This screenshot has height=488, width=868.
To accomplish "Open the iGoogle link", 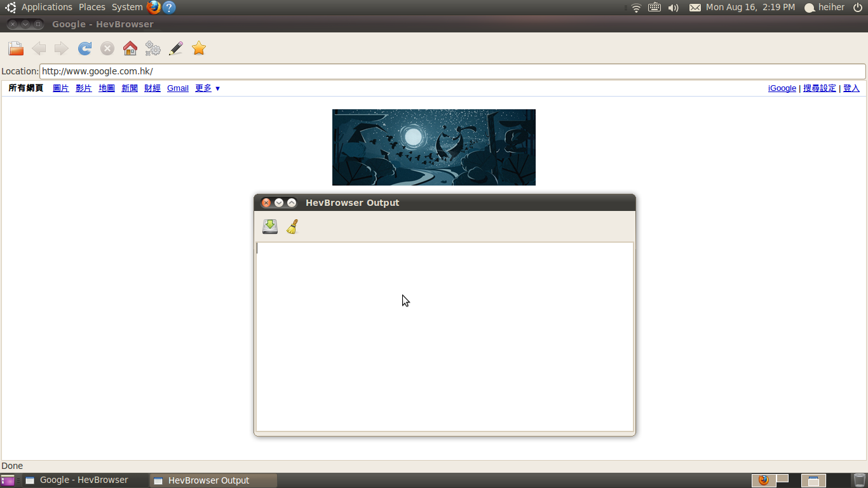I will coord(782,88).
